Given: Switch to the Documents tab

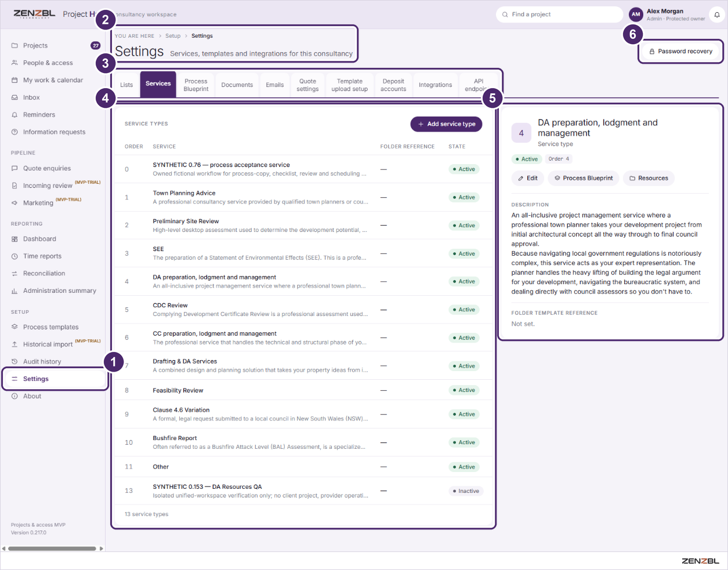Looking at the screenshot, I should click(237, 85).
